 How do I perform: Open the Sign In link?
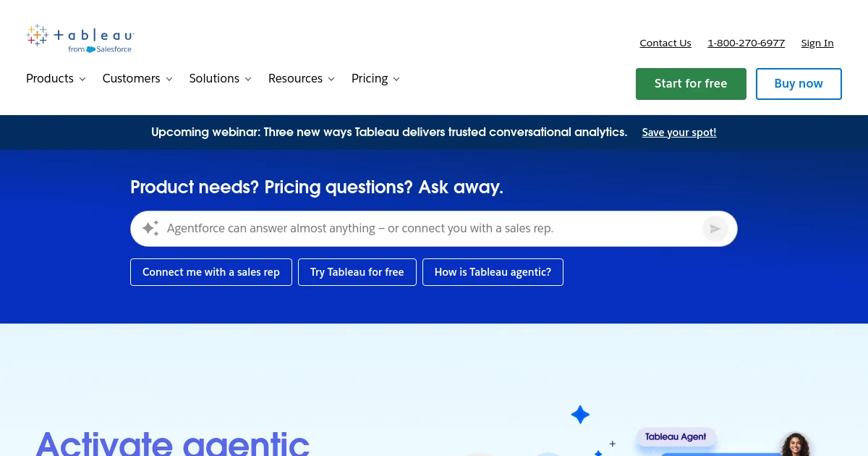click(x=817, y=43)
